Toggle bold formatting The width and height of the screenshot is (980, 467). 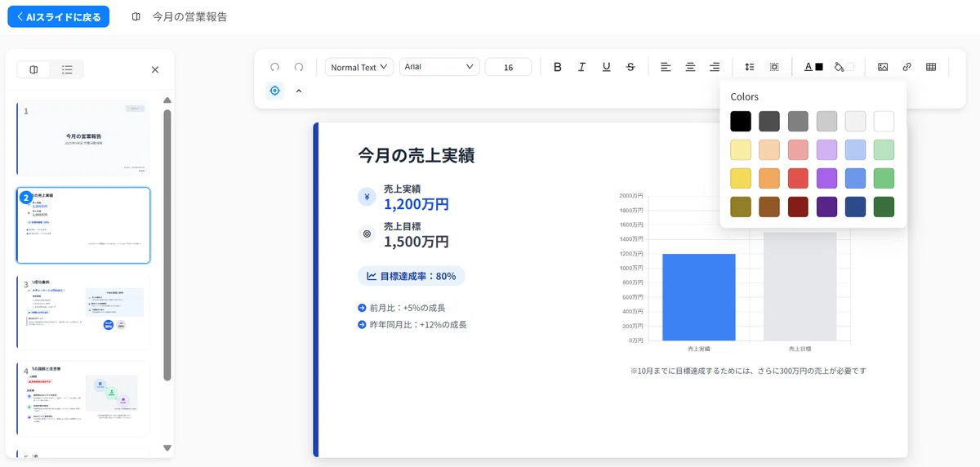tap(558, 67)
